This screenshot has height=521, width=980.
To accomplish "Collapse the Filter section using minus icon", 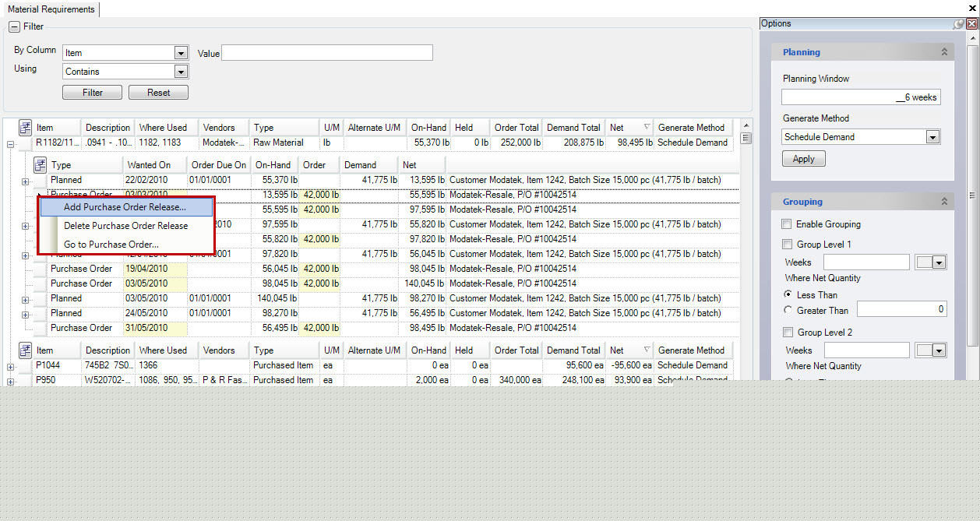I will 14,26.
